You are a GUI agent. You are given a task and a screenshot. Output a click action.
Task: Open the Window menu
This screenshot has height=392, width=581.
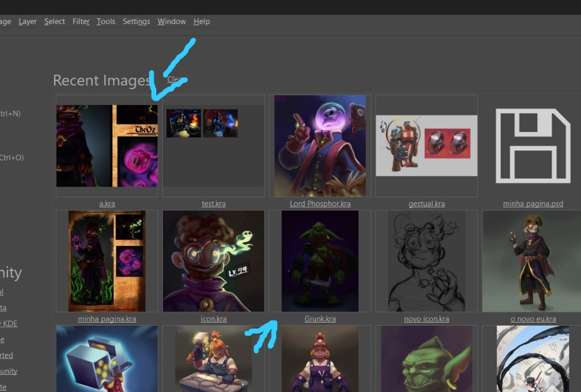172,22
